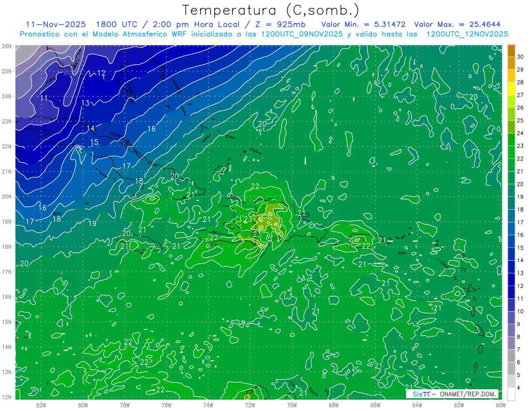Click the gray color bar segment between 5 and 6

(511, 368)
